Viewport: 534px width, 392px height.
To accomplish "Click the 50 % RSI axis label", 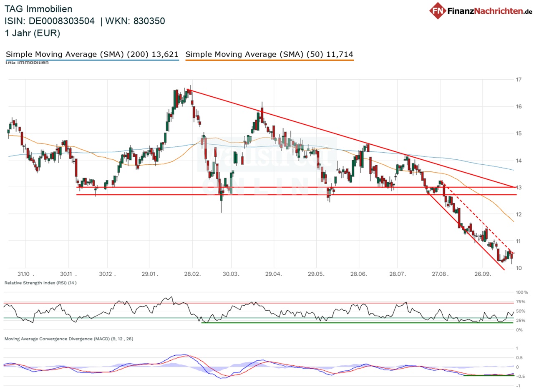I will click(x=521, y=311).
